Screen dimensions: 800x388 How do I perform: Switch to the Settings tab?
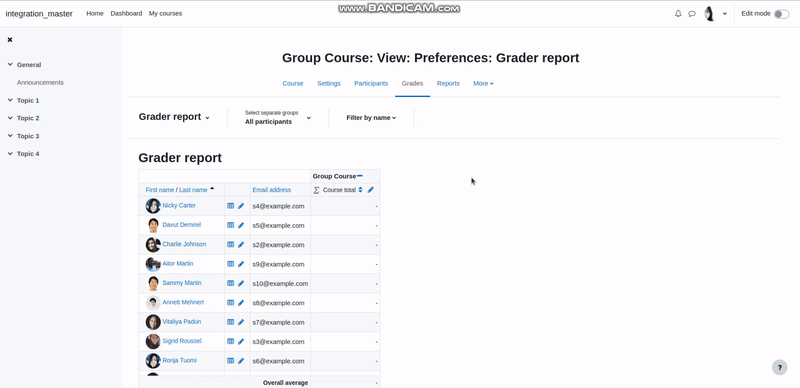tap(329, 84)
